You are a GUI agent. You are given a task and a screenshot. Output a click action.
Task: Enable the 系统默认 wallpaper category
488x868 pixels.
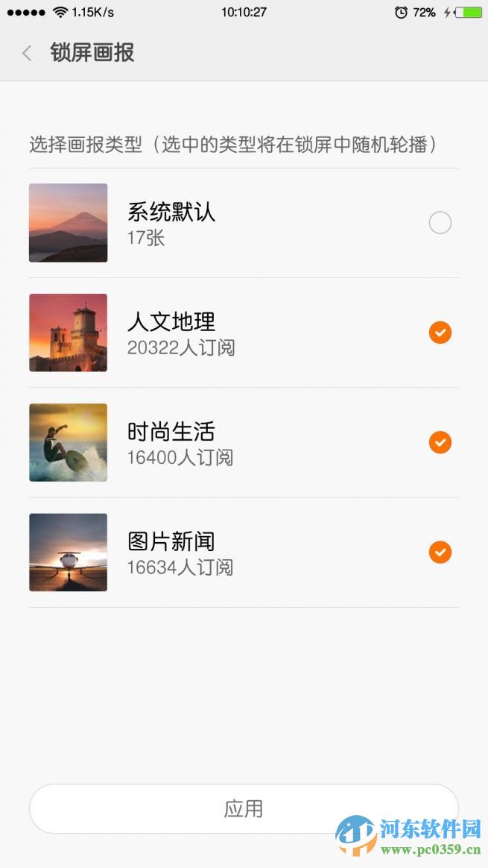440,222
